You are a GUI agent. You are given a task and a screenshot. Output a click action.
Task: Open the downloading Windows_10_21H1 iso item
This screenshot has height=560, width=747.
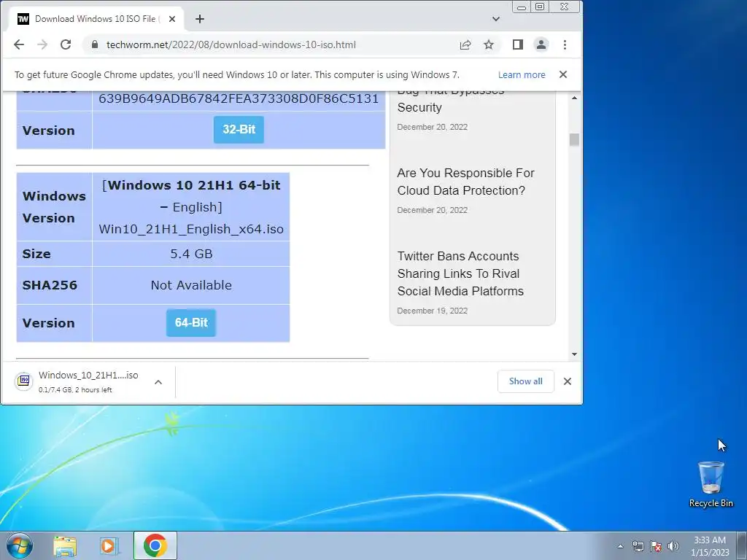[x=88, y=381]
